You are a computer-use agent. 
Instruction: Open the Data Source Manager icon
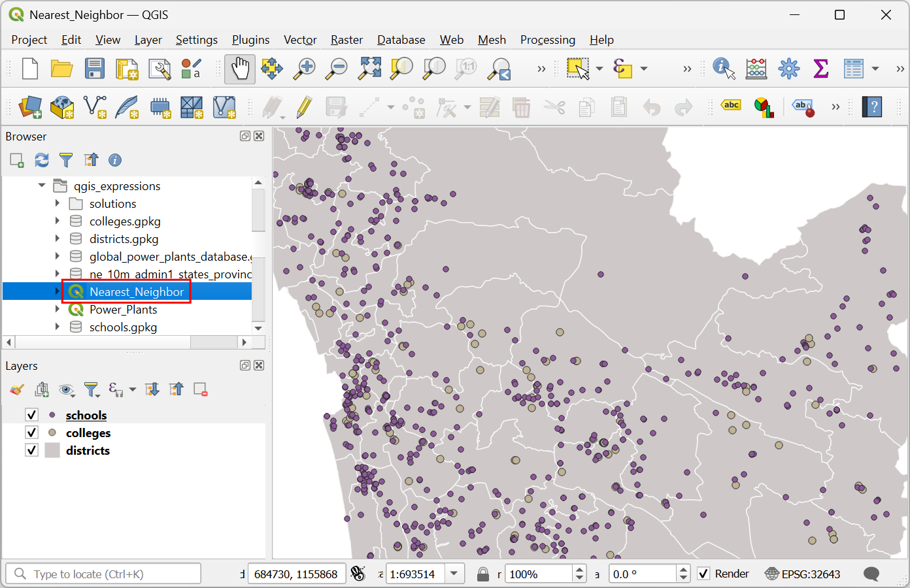pos(30,107)
